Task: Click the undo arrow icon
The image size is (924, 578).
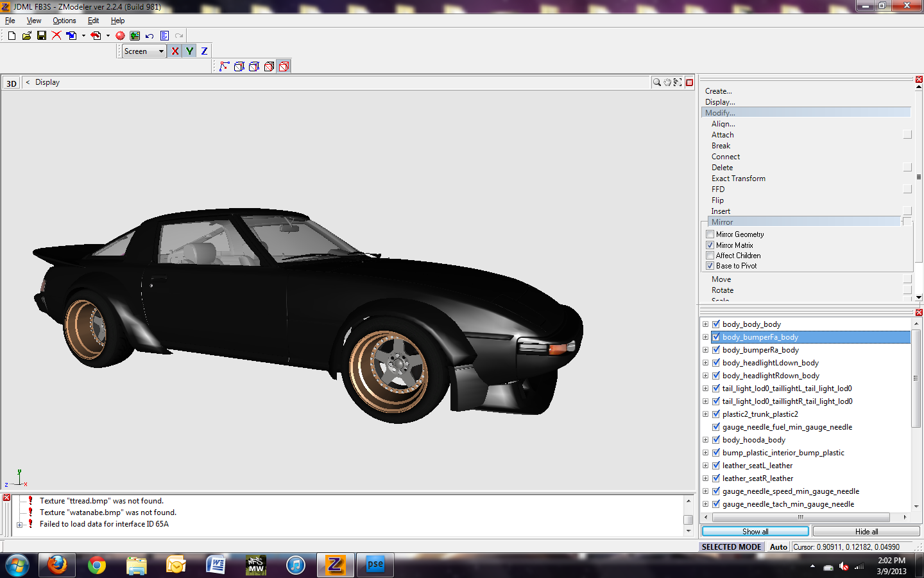Action: pos(150,36)
